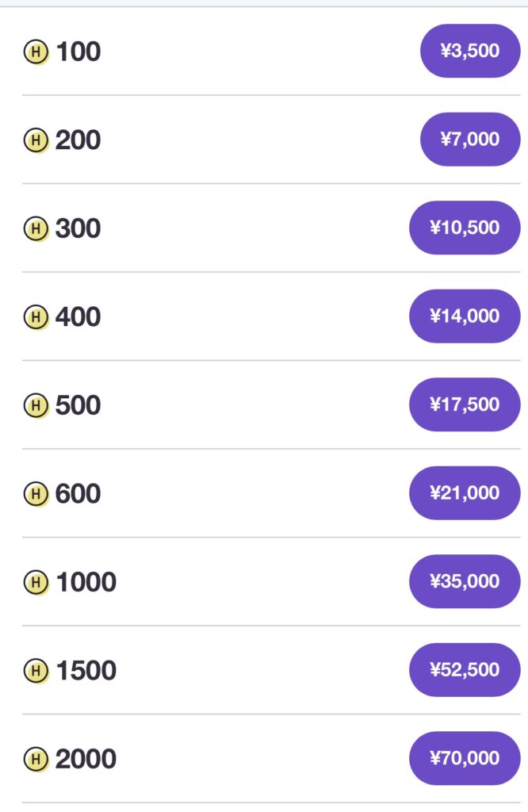Select the 1000 coin amount label

pyautogui.click(x=86, y=583)
